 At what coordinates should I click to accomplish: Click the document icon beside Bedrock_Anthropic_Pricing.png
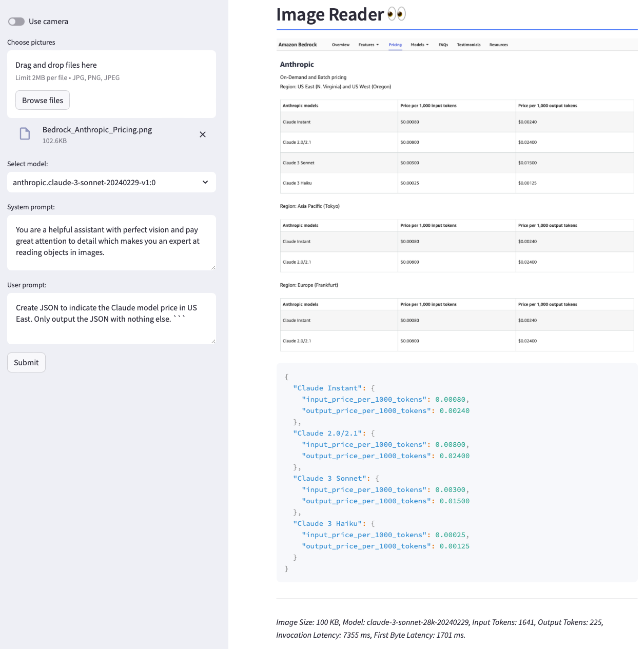25,134
